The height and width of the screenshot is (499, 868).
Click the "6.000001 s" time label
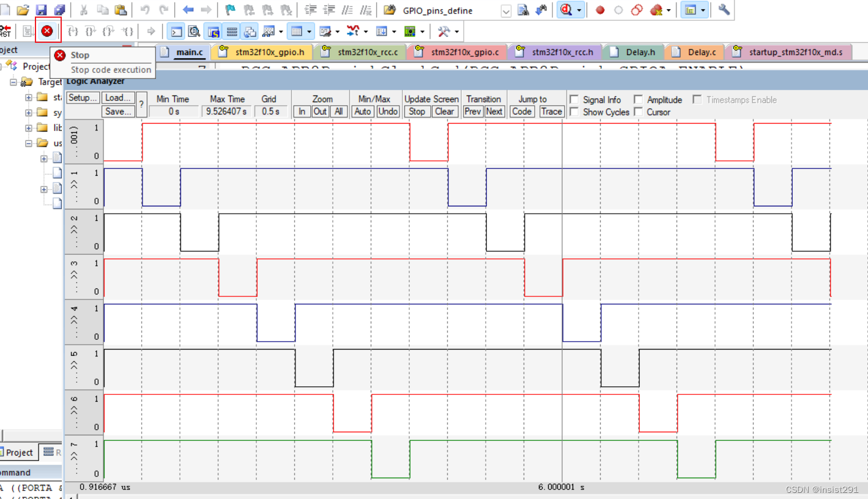[x=561, y=487]
